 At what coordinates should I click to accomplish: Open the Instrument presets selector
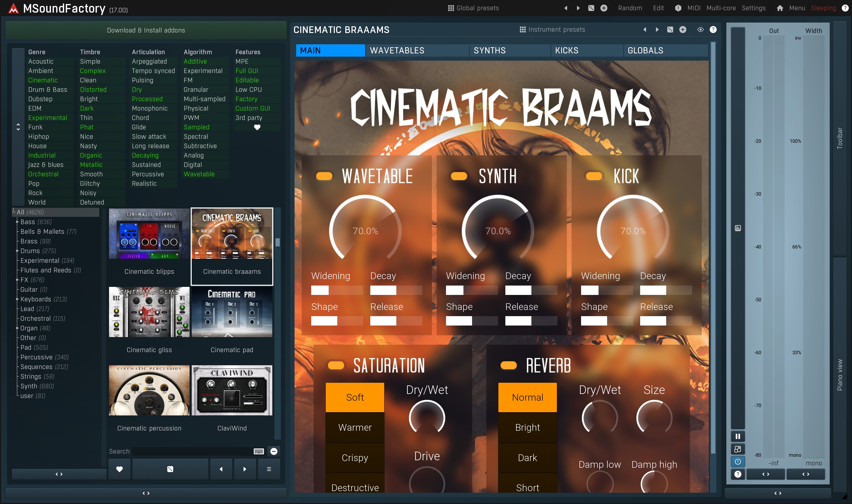click(x=552, y=30)
